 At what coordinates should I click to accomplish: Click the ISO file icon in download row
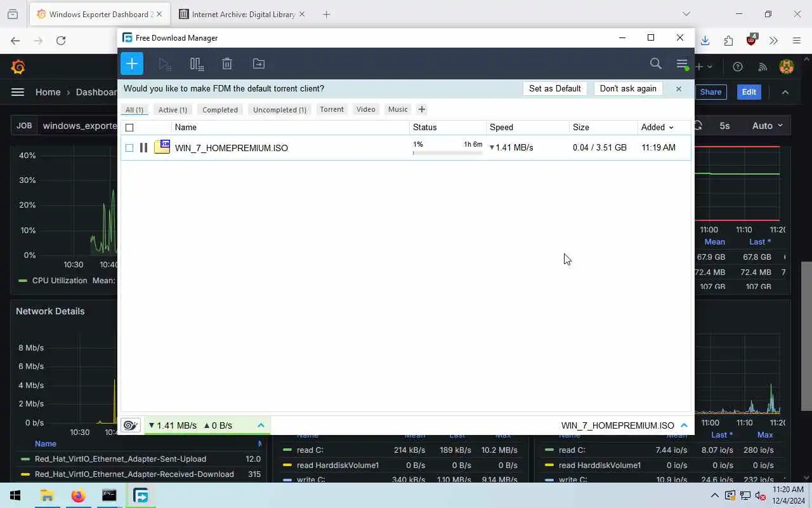coord(162,147)
